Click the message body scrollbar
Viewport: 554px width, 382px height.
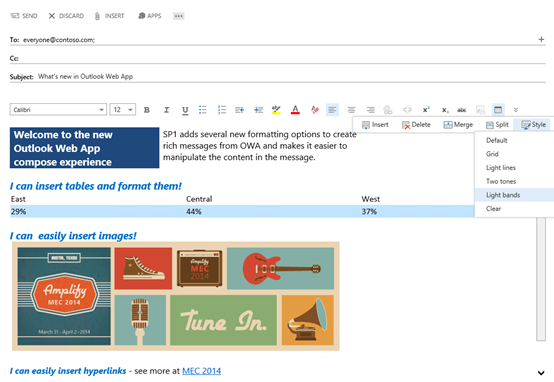[x=541, y=279]
